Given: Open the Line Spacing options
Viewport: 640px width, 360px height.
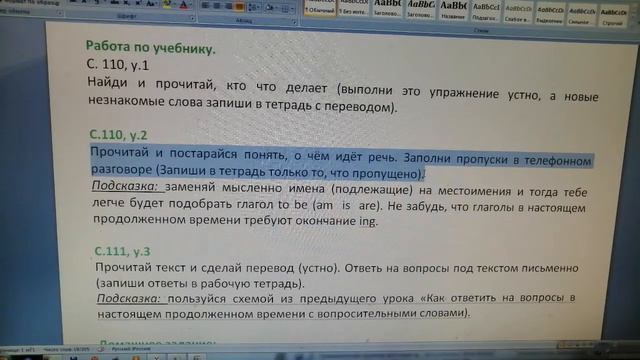Looking at the screenshot, I should tap(253, 7).
